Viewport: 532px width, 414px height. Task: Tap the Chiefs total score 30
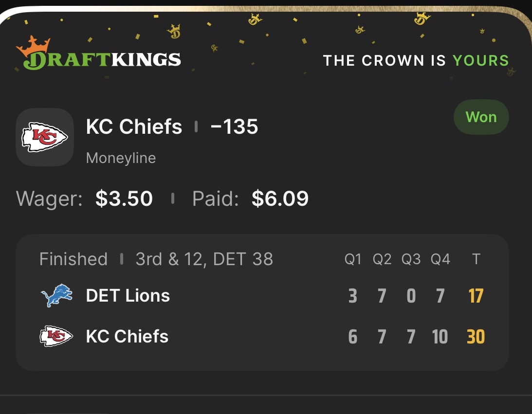pos(476,337)
